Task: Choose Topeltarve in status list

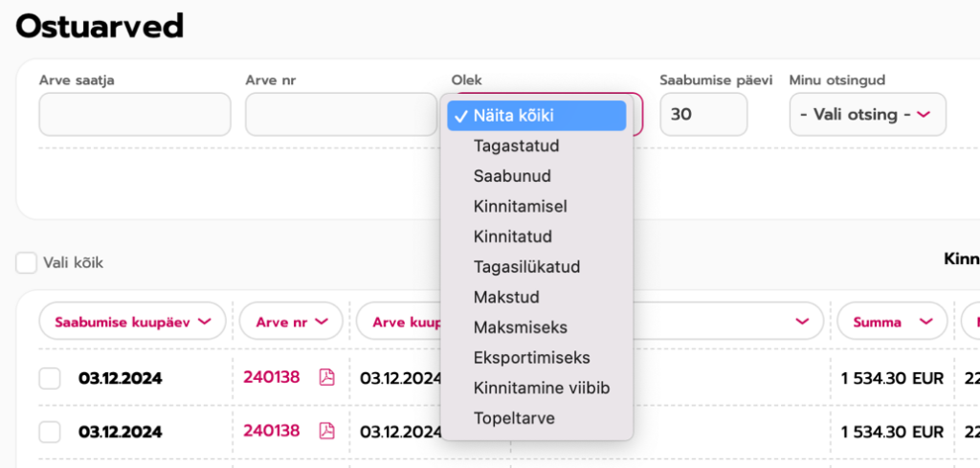Action: (x=513, y=418)
